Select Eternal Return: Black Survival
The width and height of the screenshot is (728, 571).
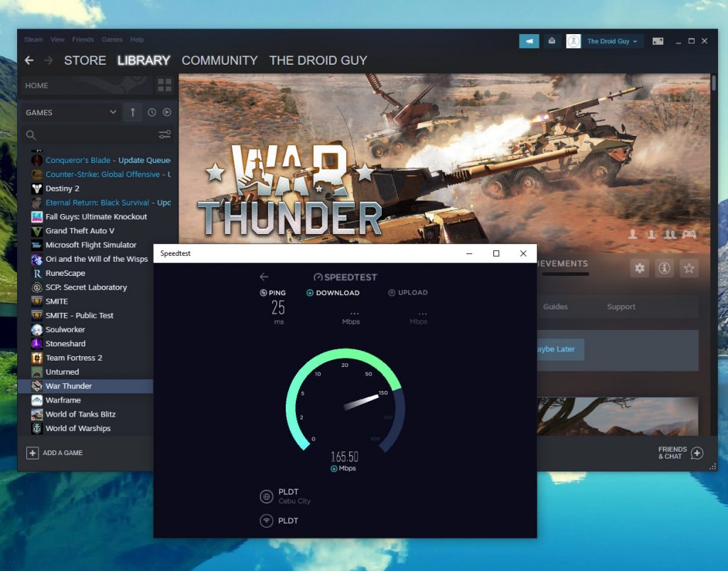click(x=101, y=203)
